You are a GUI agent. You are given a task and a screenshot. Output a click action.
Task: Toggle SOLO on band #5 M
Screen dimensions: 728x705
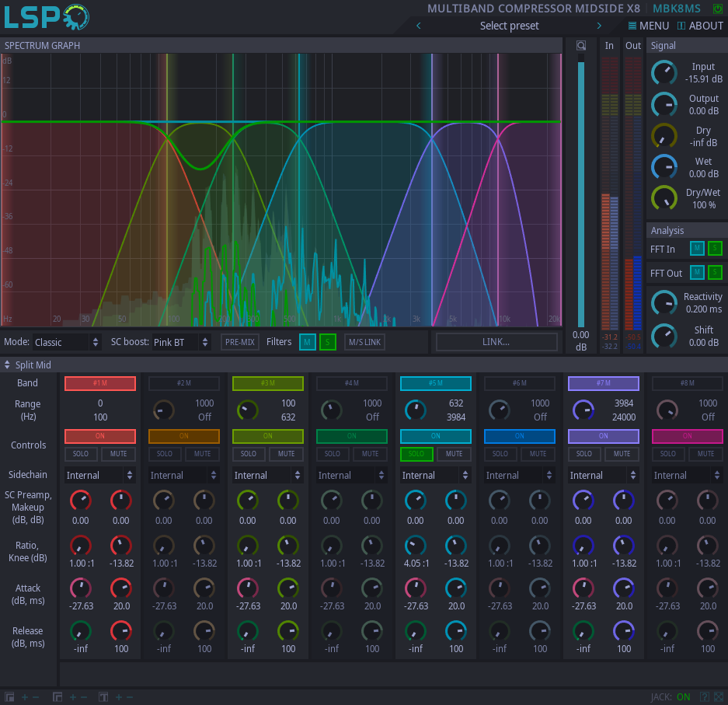(x=416, y=454)
